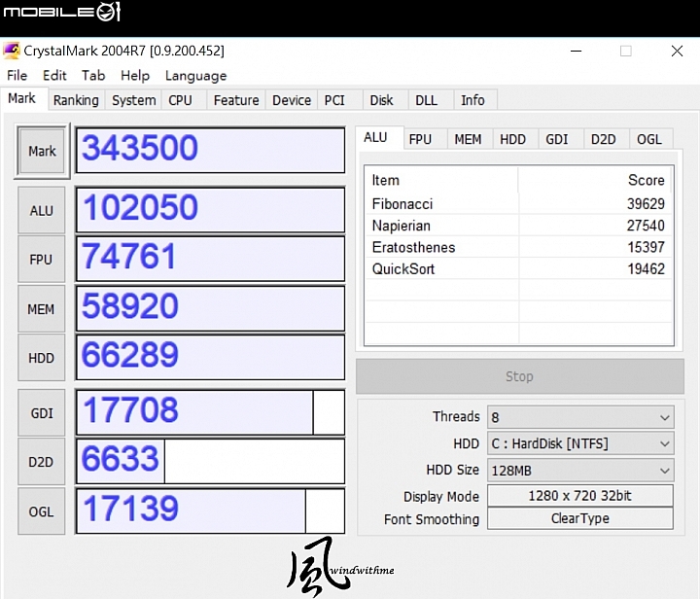Click the D2D score bar 6633

point(210,462)
